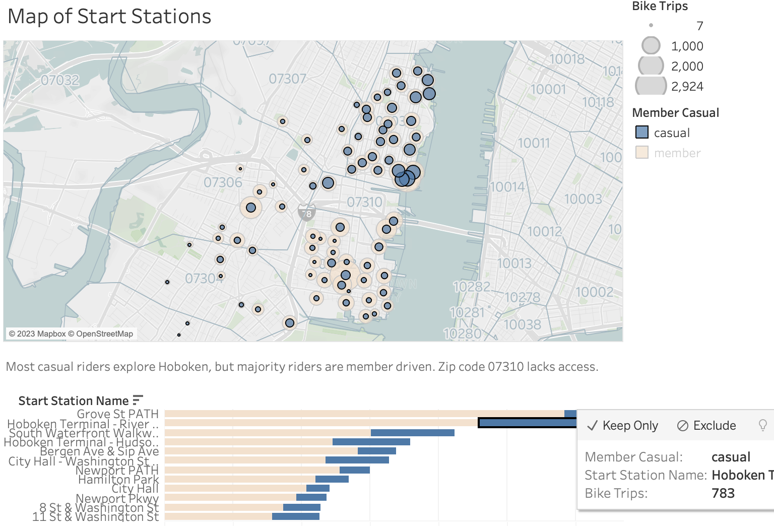Click the smallest size circle labeled 7
This screenshot has width=774, height=532.
point(651,24)
